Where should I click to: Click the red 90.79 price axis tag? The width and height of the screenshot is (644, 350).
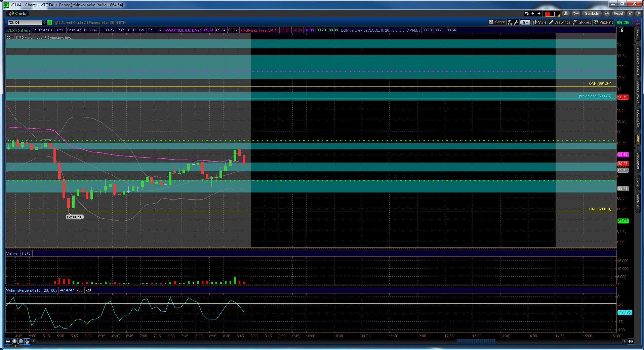click(623, 97)
